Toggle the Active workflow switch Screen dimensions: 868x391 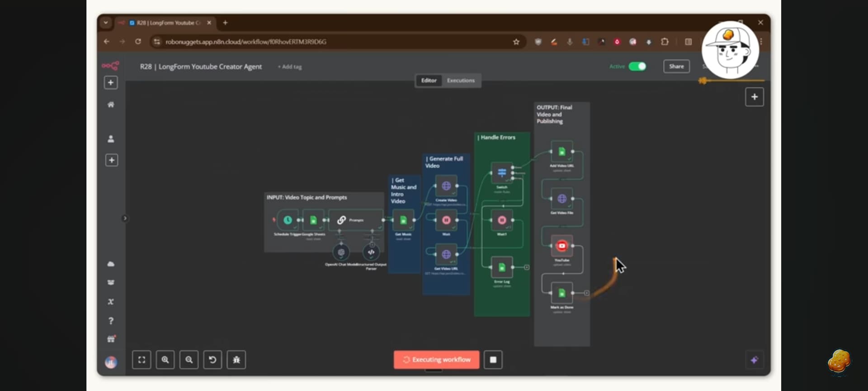tap(637, 67)
